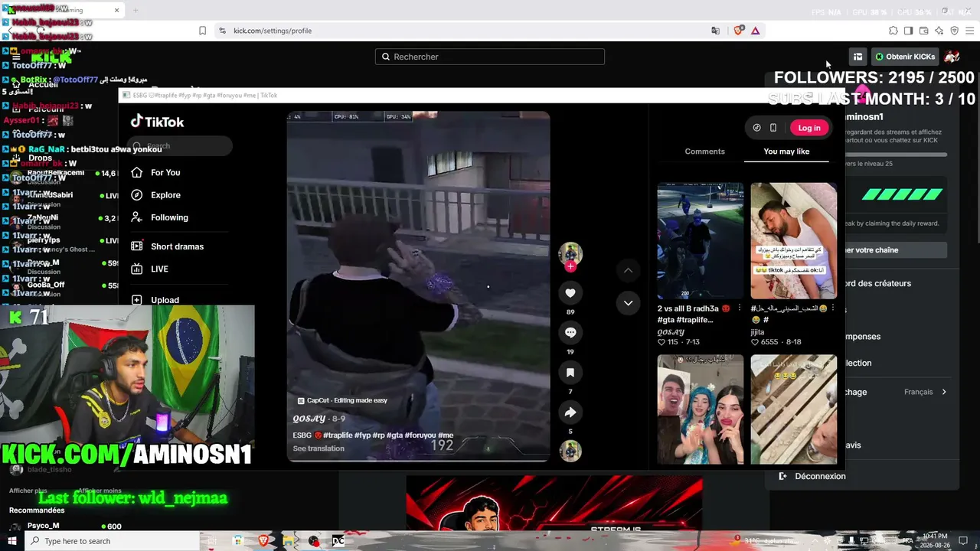
Task: Open Brave VPN shield icon
Action: tap(955, 31)
